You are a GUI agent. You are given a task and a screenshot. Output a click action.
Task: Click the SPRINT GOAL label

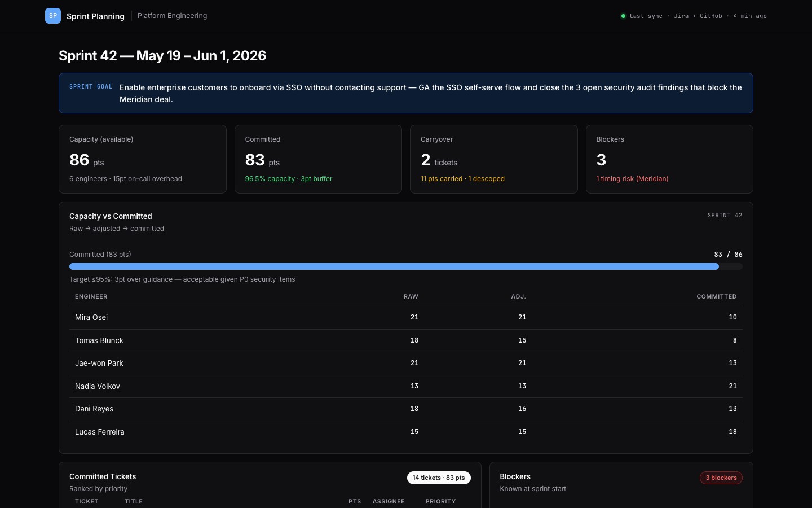91,87
